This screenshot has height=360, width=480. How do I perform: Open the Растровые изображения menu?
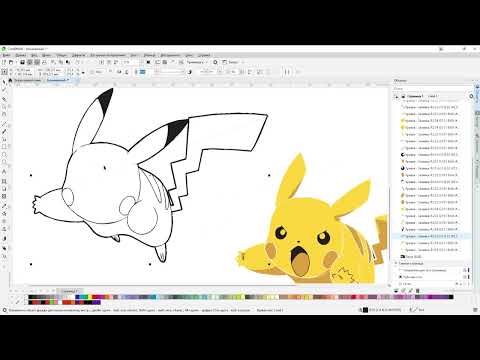(x=108, y=55)
